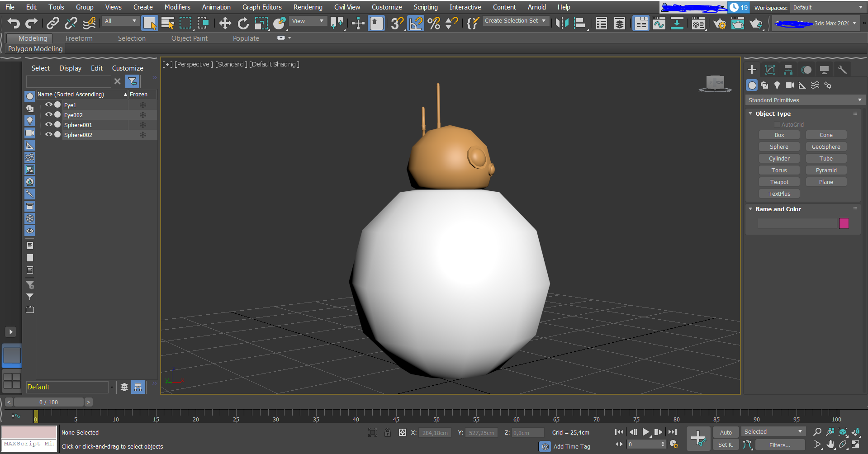Viewport: 868px width, 454px height.
Task: Hide the Sphere001 object with eye icon
Action: click(48, 124)
